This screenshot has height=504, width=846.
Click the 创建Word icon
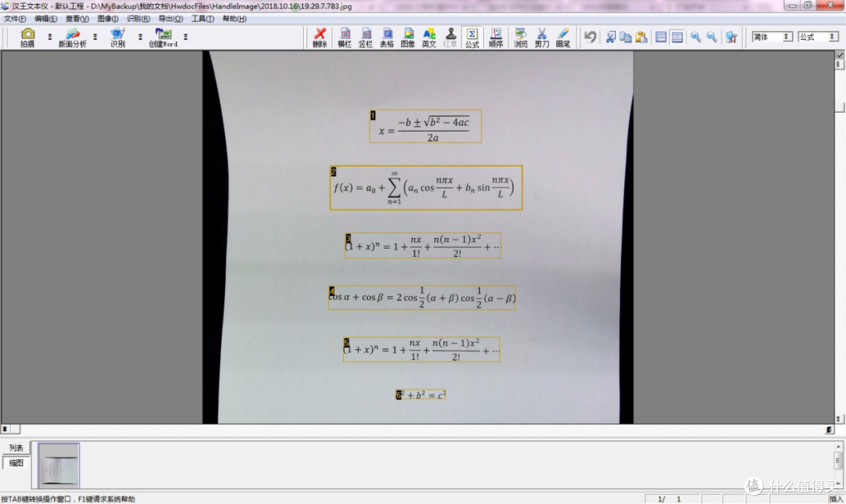click(163, 38)
